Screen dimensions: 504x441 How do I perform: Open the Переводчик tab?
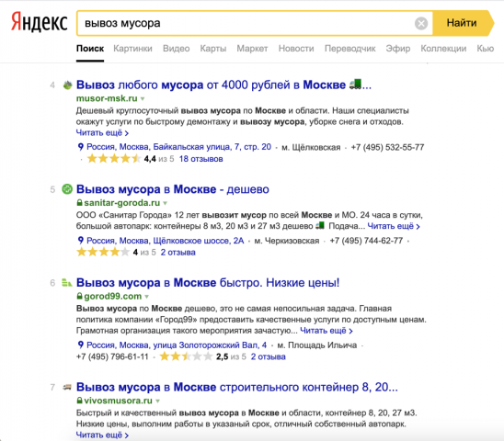click(x=350, y=49)
